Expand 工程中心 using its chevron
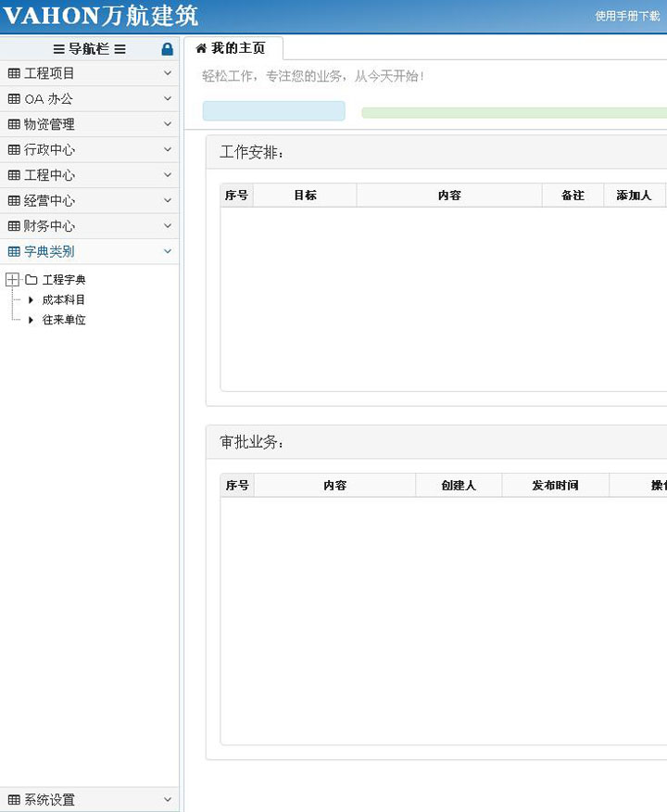The height and width of the screenshot is (812, 667). (168, 175)
